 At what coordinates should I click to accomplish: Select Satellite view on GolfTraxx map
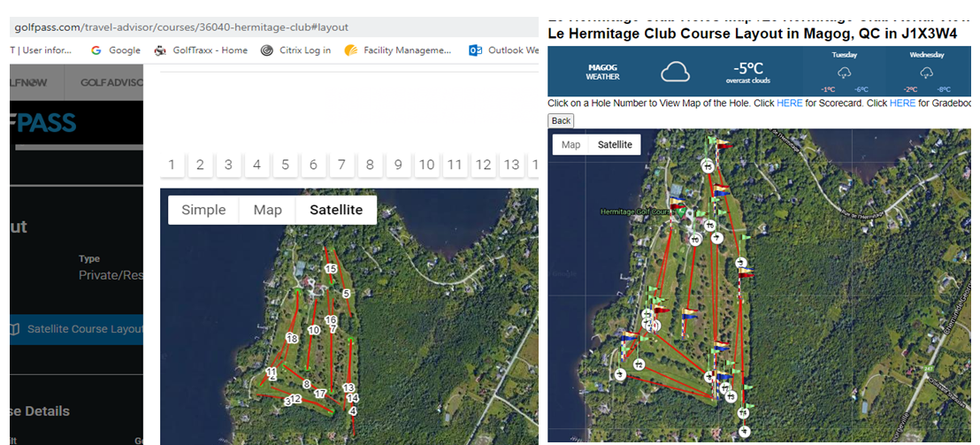coord(615,145)
